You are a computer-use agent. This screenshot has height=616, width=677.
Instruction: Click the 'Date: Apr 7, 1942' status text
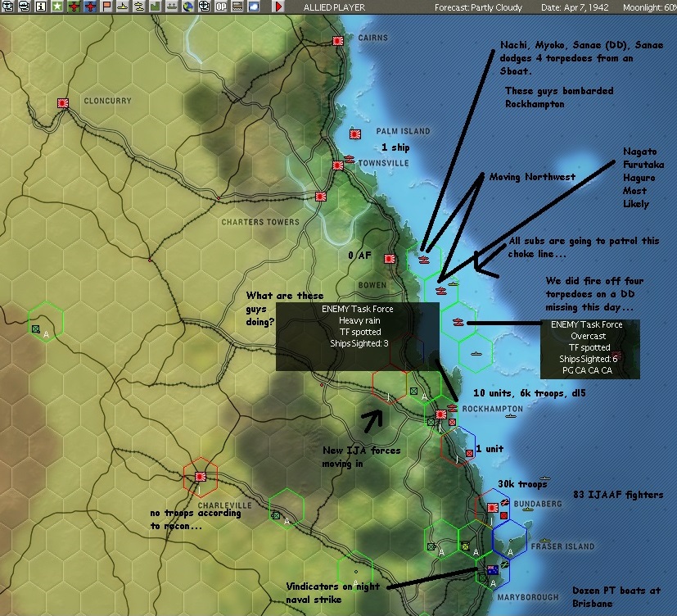click(x=575, y=7)
